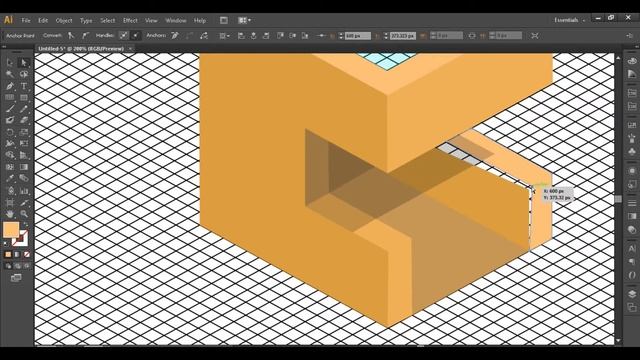Collapse the tools panel double arrow
640x360 pixels.
coord(4,47)
